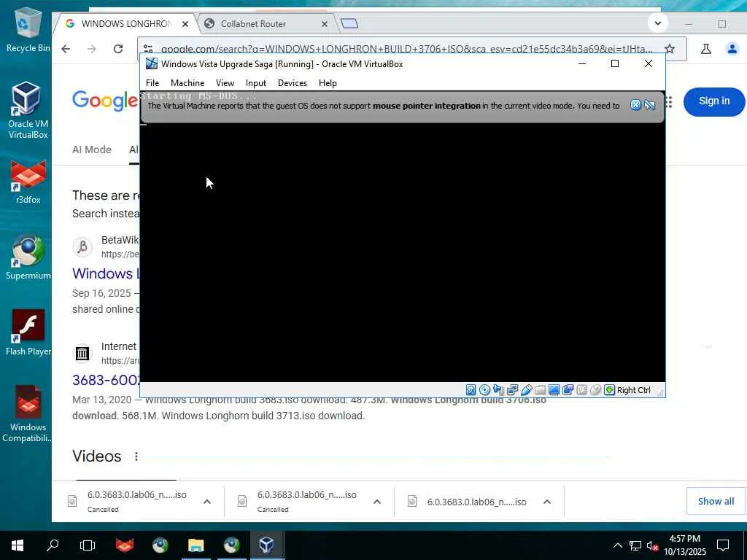Open a new browser tab
This screenshot has height=560, width=747.
tap(349, 24)
